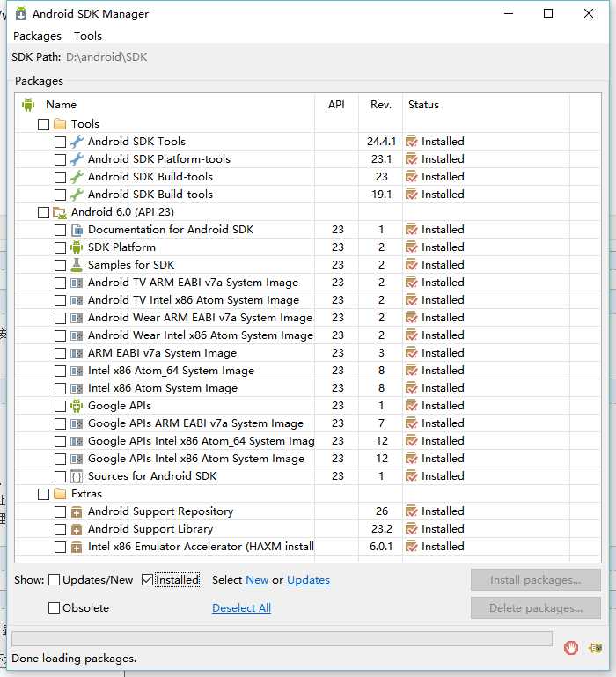616x677 pixels.
Task: Click the android icon in the Name column header
Action: 28,105
